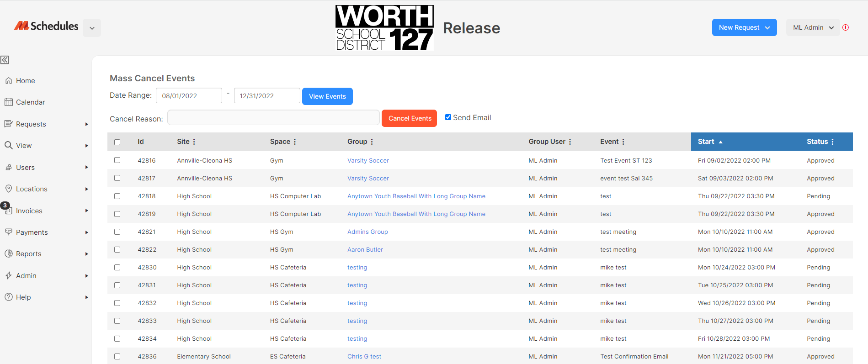Click the end date field 12/31/2022
The image size is (868, 364).
coord(267,96)
